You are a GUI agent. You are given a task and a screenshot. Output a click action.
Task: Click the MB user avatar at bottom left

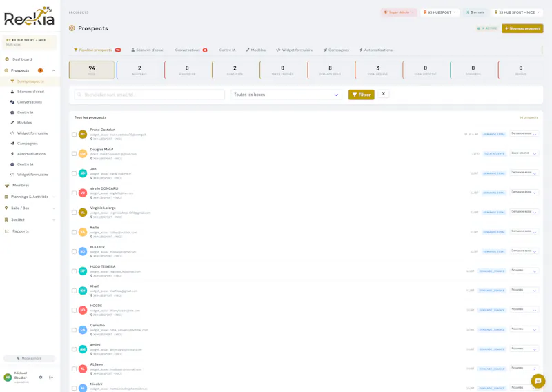coord(8,378)
